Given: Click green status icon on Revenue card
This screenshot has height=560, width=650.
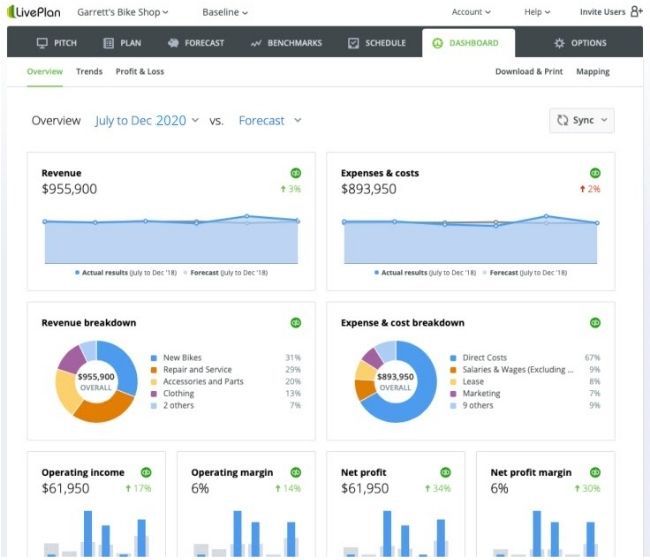Looking at the screenshot, I should pyautogui.click(x=296, y=173).
